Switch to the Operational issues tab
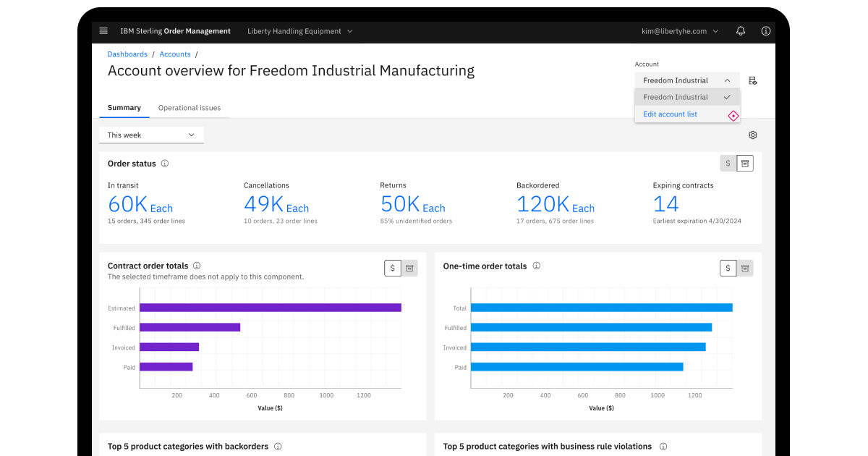Screen dimensions: 868x456 (190, 108)
